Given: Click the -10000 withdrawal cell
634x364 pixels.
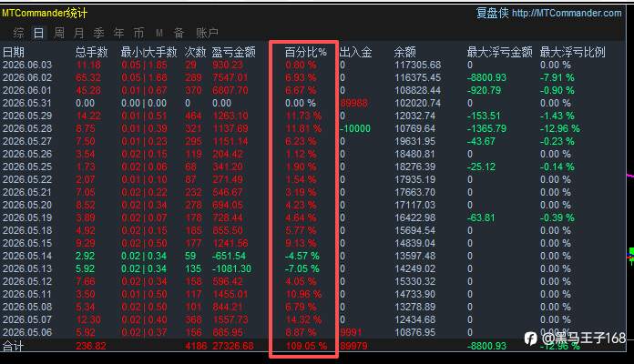Looking at the screenshot, I should pos(355,128).
